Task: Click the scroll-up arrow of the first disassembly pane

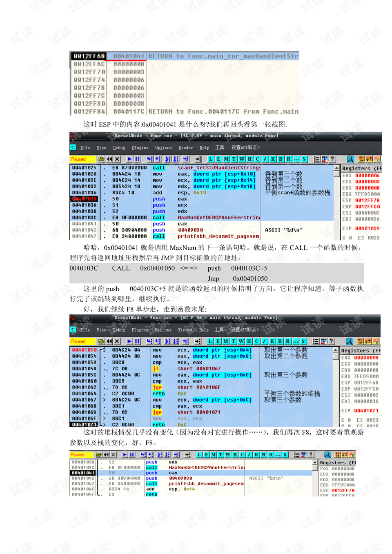Action: coord(337,168)
